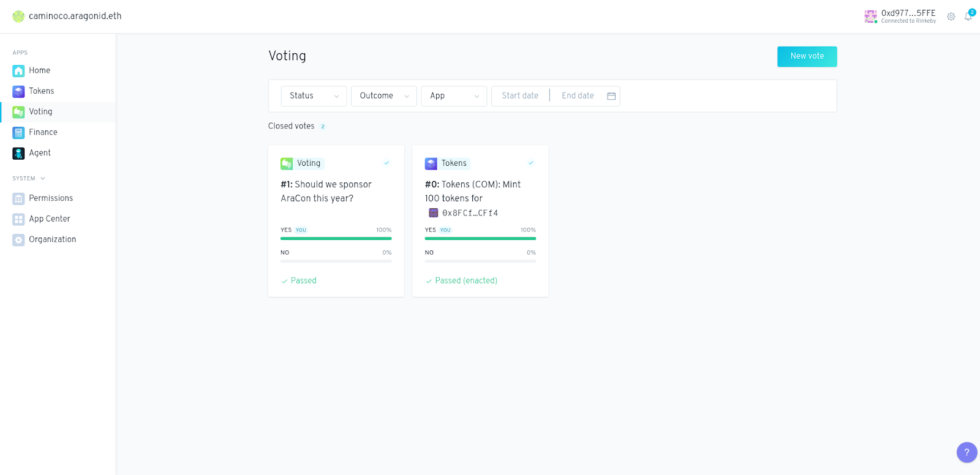Image resolution: width=980 pixels, height=475 pixels.
Task: Expand the Status filter dropdown
Action: tap(314, 96)
